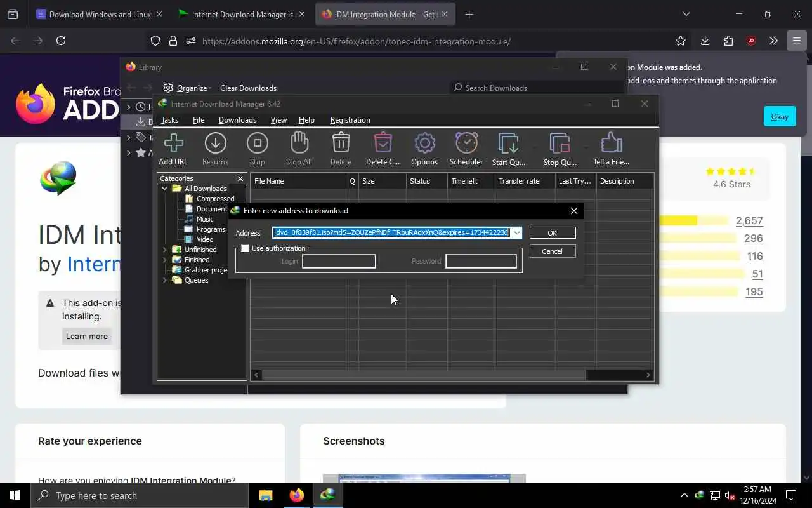The width and height of the screenshot is (812, 508).
Task: Open Firefox hamburger application menu
Action: 796,41
